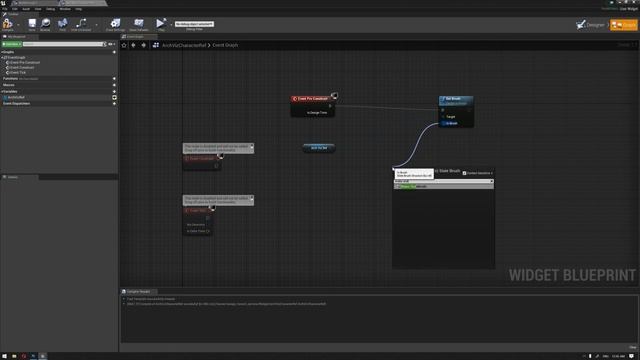Image resolution: width=640 pixels, height=360 pixels.
Task: Click the Play toolbar button
Action: (x=161, y=24)
